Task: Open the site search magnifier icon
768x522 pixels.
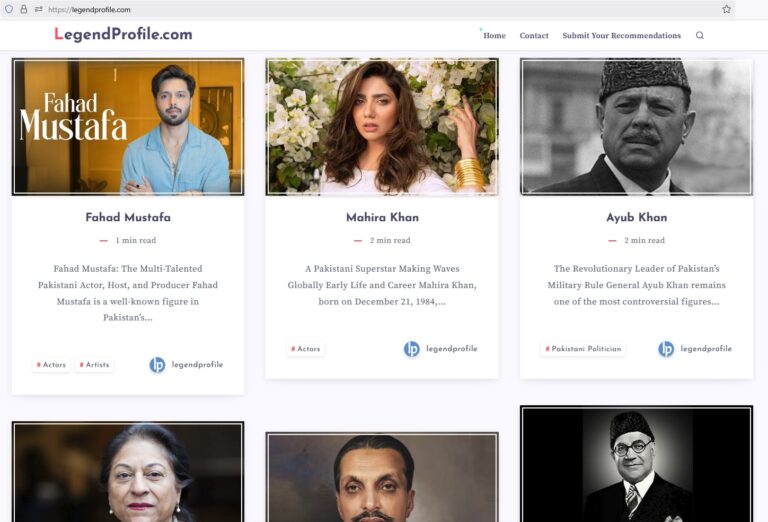Action: pyautogui.click(x=700, y=35)
